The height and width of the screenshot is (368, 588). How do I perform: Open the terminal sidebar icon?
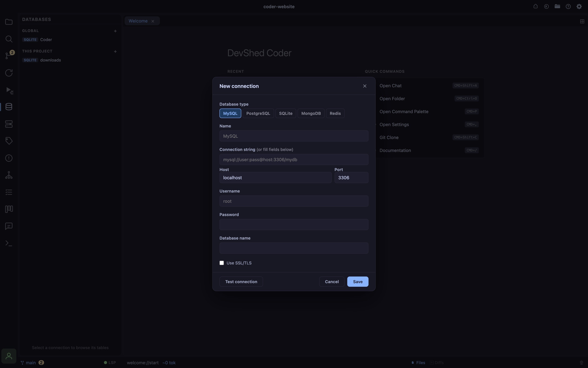(x=9, y=243)
